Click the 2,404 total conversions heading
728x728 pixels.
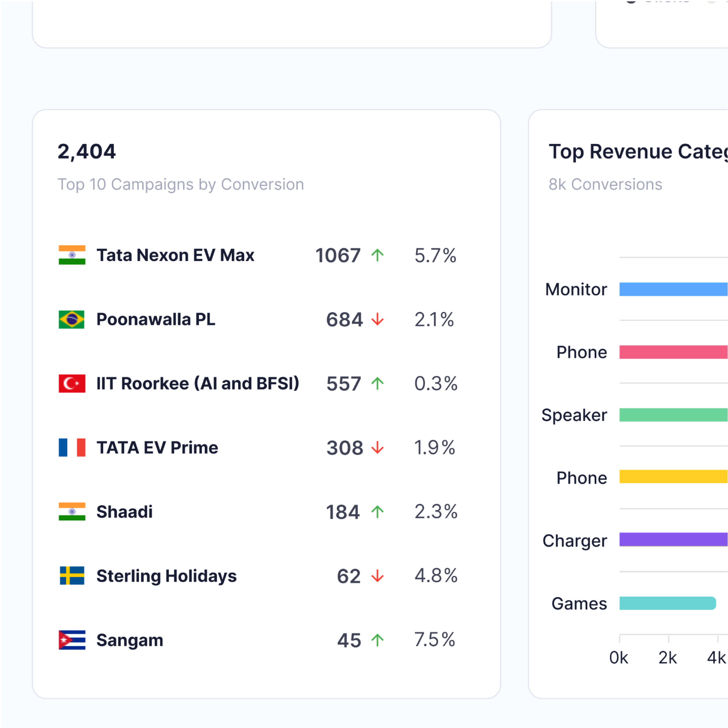point(86,151)
